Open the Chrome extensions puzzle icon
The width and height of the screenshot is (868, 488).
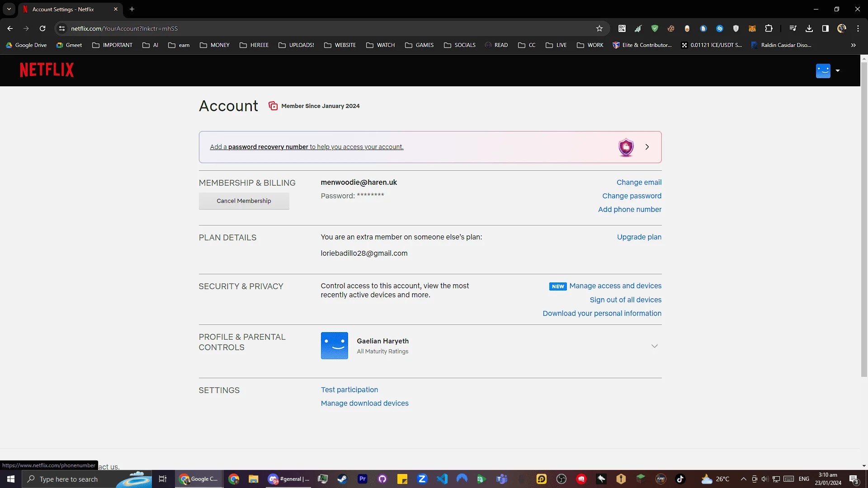(769, 28)
